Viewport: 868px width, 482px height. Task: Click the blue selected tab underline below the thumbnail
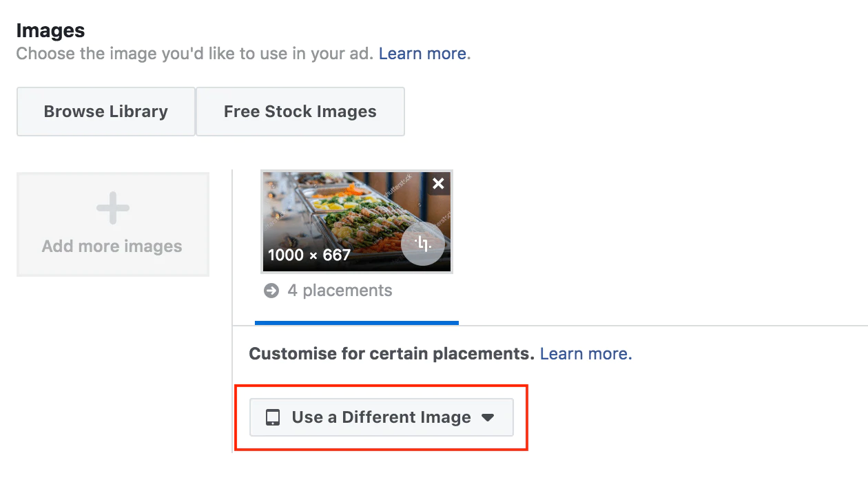click(x=357, y=322)
